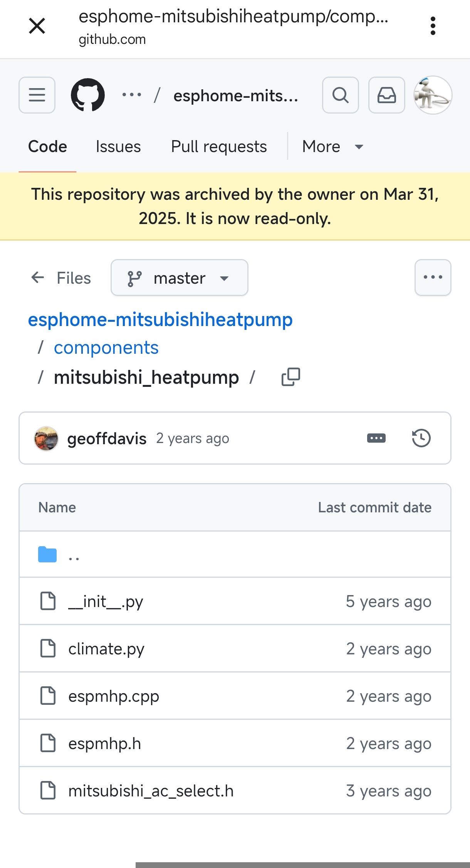This screenshot has height=868, width=470.
Task: Open the master branch dropdown
Action: click(x=179, y=278)
